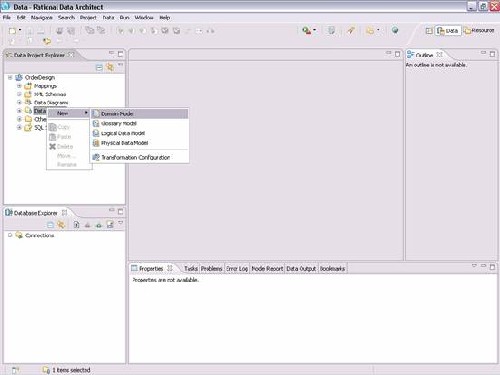Maximize the editor area
Screen dimensions: 500x375
[398, 54]
